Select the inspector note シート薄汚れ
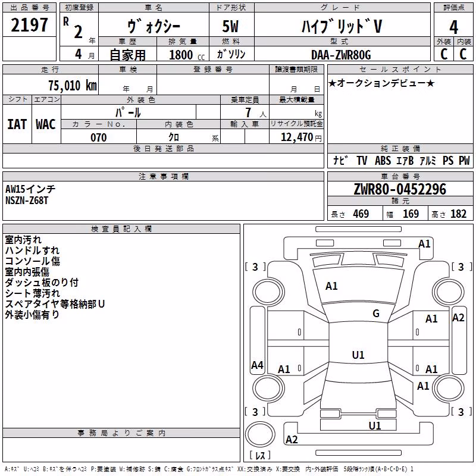The width and height of the screenshot is (476, 476). (x=32, y=293)
